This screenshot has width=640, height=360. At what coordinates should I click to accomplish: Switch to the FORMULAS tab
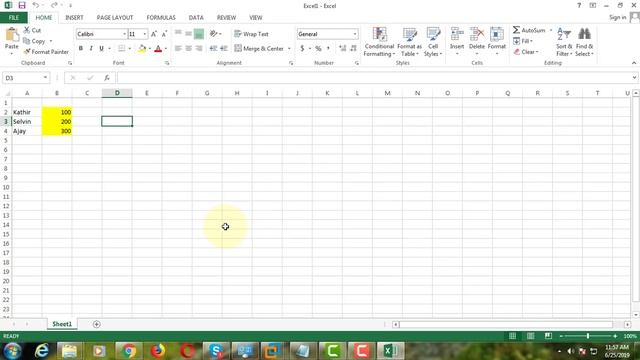[161, 18]
